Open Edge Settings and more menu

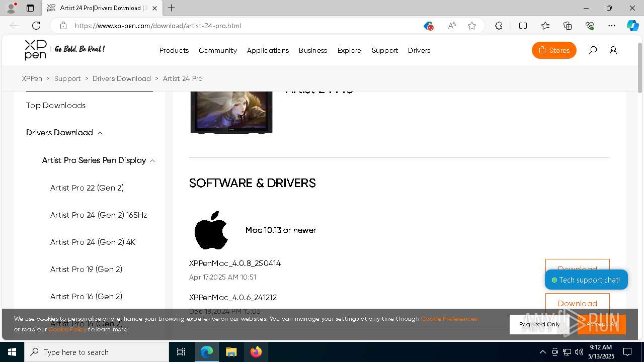pyautogui.click(x=612, y=26)
